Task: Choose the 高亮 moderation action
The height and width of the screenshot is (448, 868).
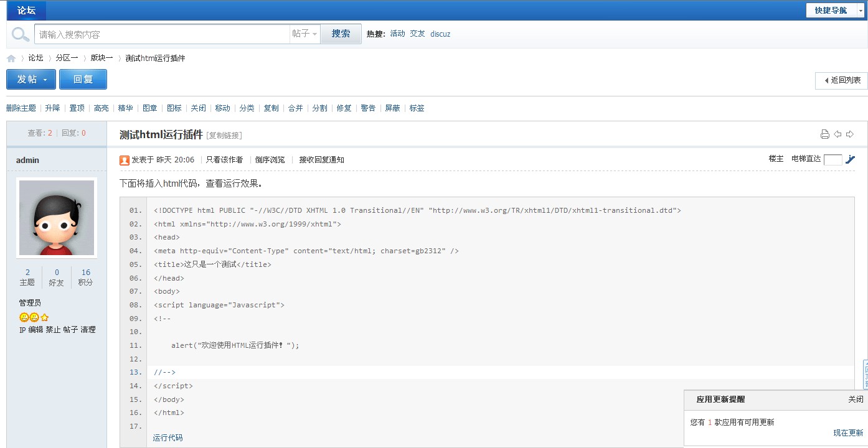Action: tap(101, 108)
